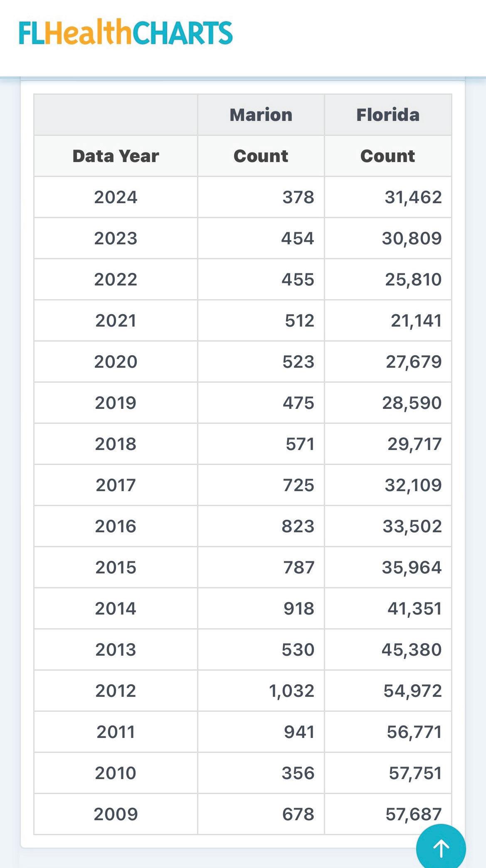
Task: Click the Marion Count subheader
Action: (x=261, y=156)
